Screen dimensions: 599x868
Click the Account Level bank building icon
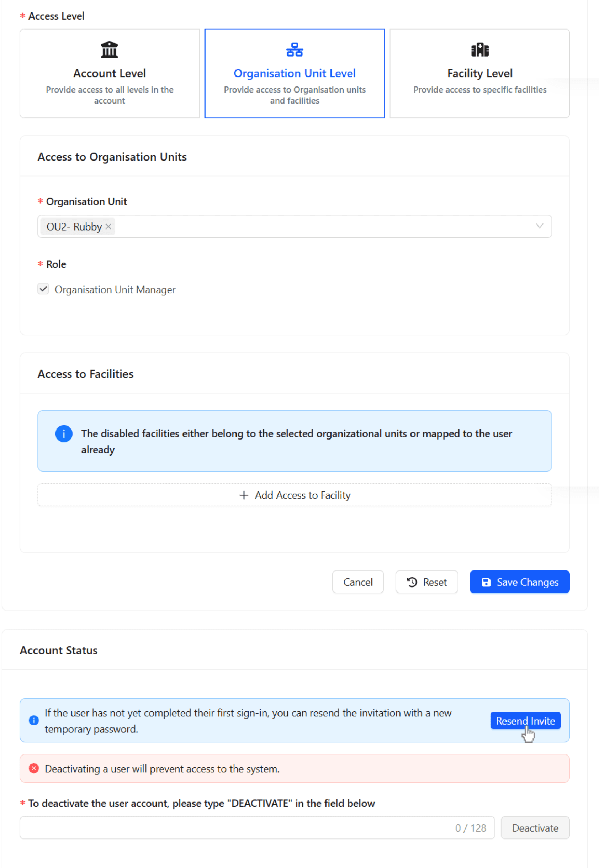coord(109,49)
